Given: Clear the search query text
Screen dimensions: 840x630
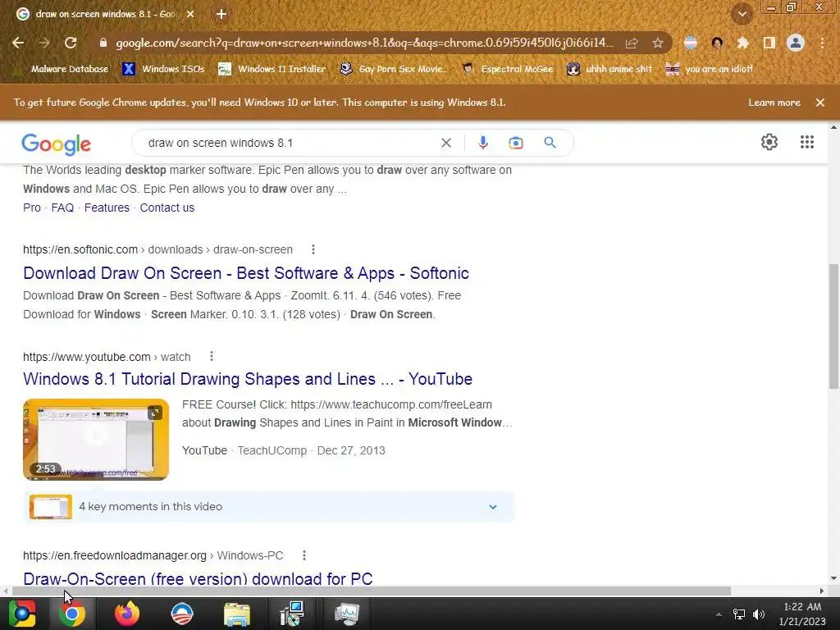Looking at the screenshot, I should coord(445,143).
